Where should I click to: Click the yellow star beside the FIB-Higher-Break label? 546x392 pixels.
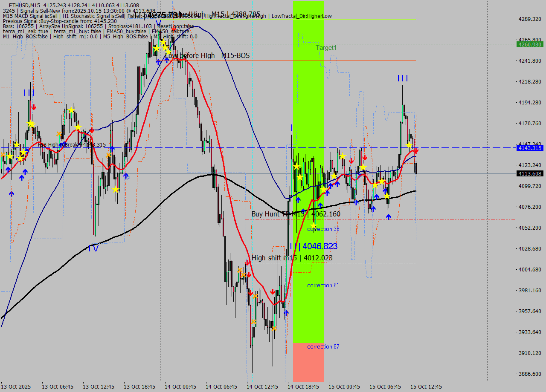click(x=17, y=145)
